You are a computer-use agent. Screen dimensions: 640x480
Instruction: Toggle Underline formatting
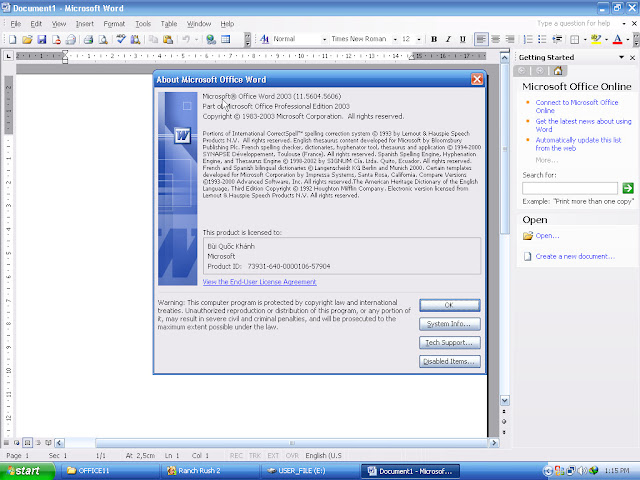tap(462, 39)
